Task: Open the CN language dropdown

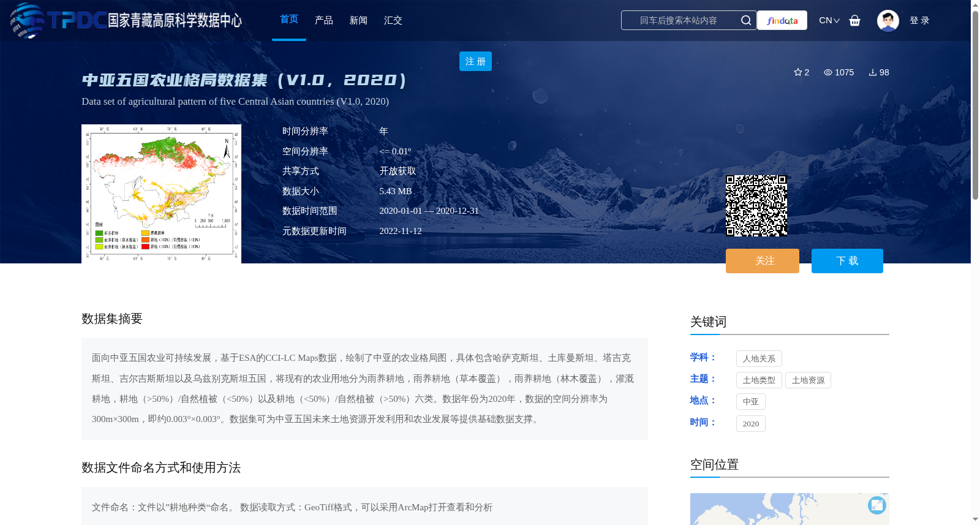Action: coord(829,20)
